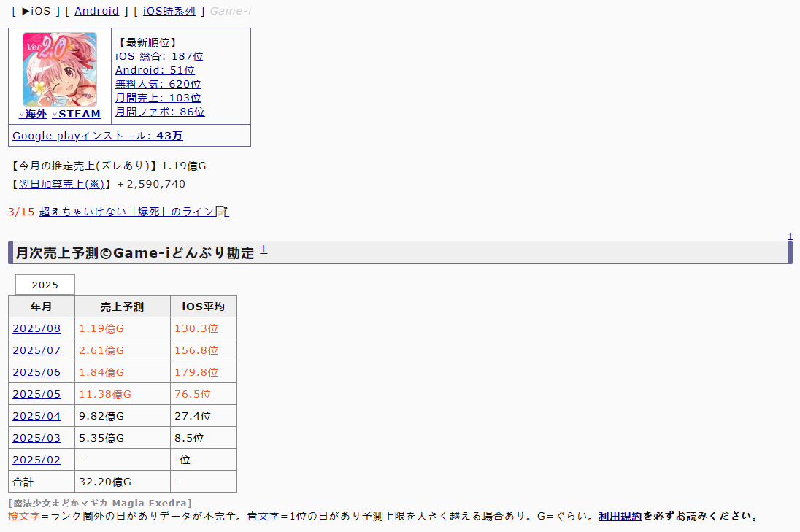Open the 2025/04 month link
800x532 pixels.
[36, 416]
